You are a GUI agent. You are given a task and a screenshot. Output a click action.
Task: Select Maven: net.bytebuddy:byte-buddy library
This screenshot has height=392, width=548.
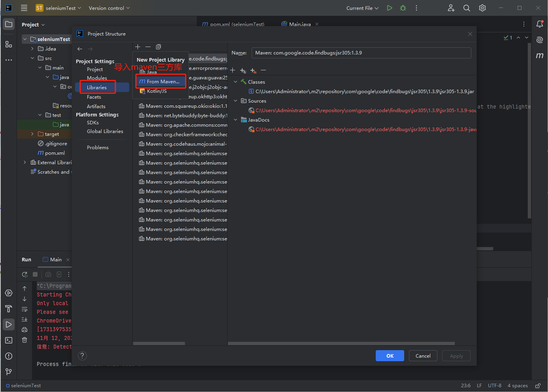(x=182, y=115)
